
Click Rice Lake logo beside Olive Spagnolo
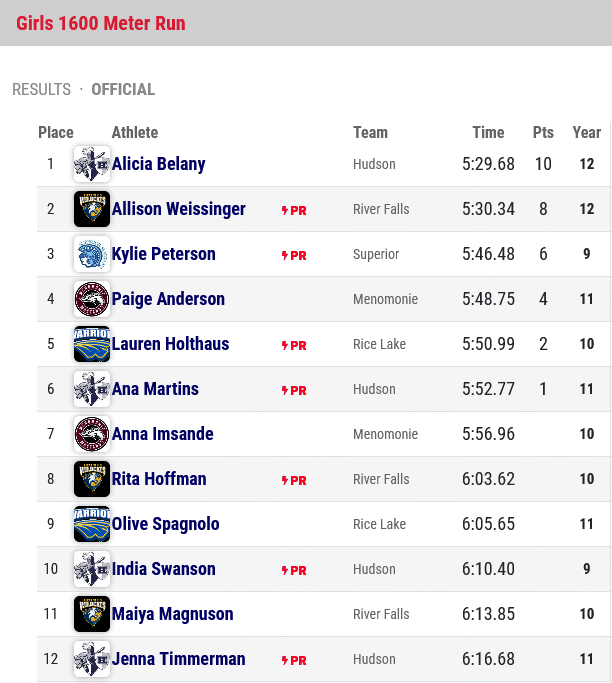(x=91, y=524)
